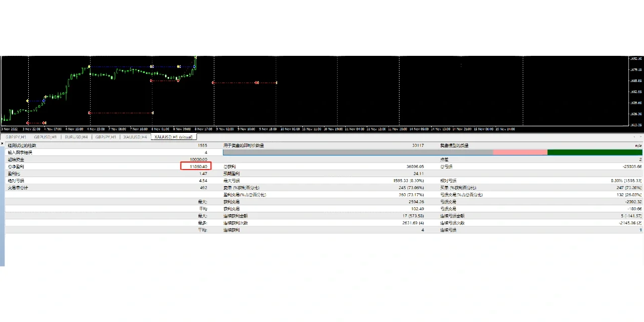Switch to the first GBPJPY,H1 chart tab
Viewport: 644px width, 322px height.
[x=16, y=137]
